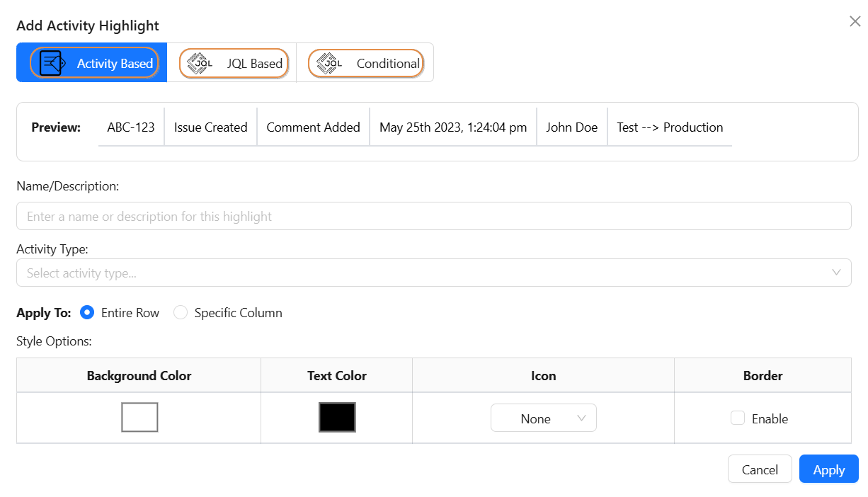Image resolution: width=868 pixels, height=497 pixels.
Task: Enable the Border checkbox
Action: [738, 418]
